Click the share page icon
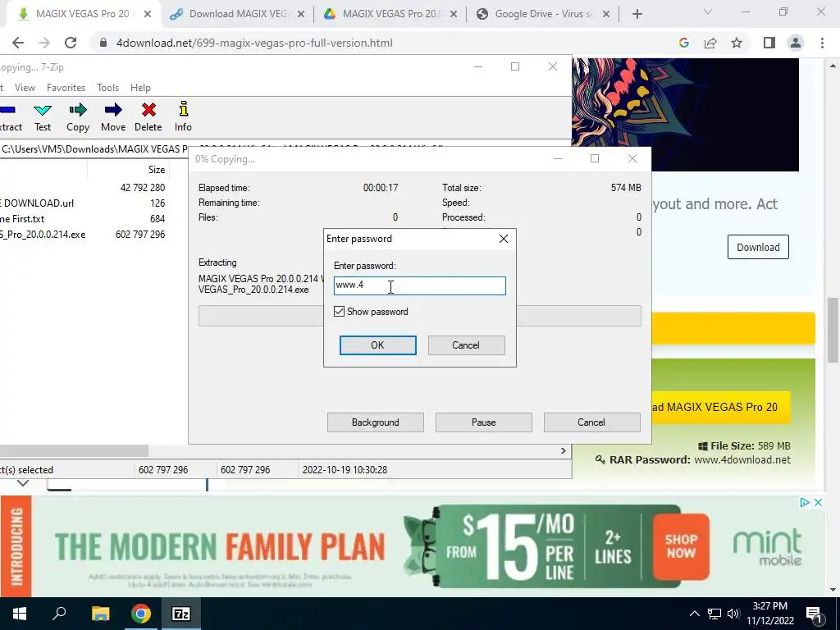 [710, 43]
